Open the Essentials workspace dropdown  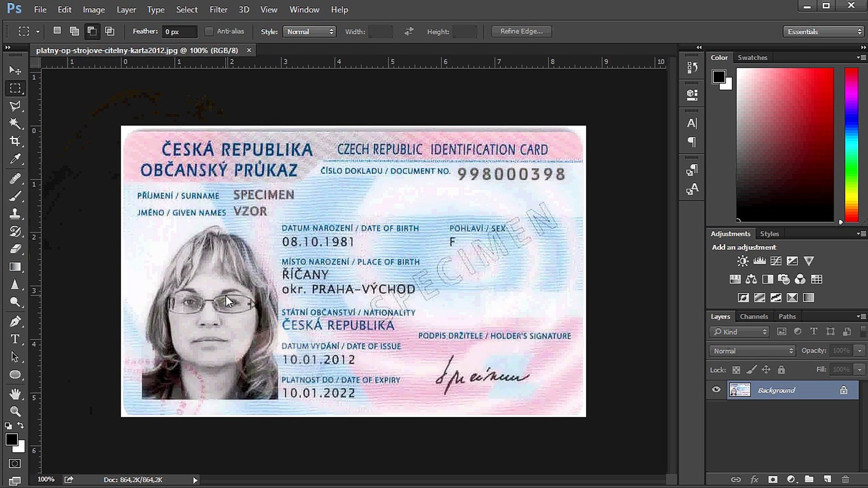tap(824, 32)
